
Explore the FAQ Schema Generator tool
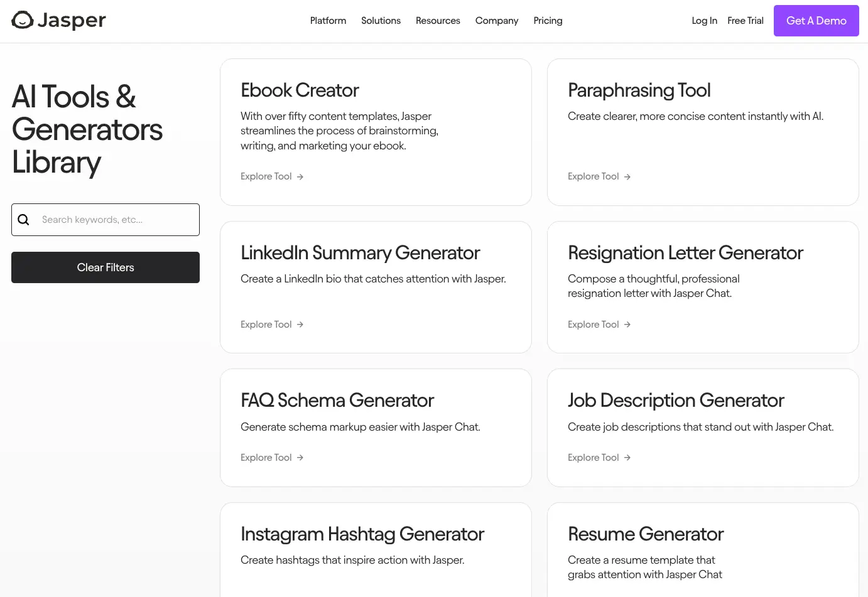(x=272, y=458)
